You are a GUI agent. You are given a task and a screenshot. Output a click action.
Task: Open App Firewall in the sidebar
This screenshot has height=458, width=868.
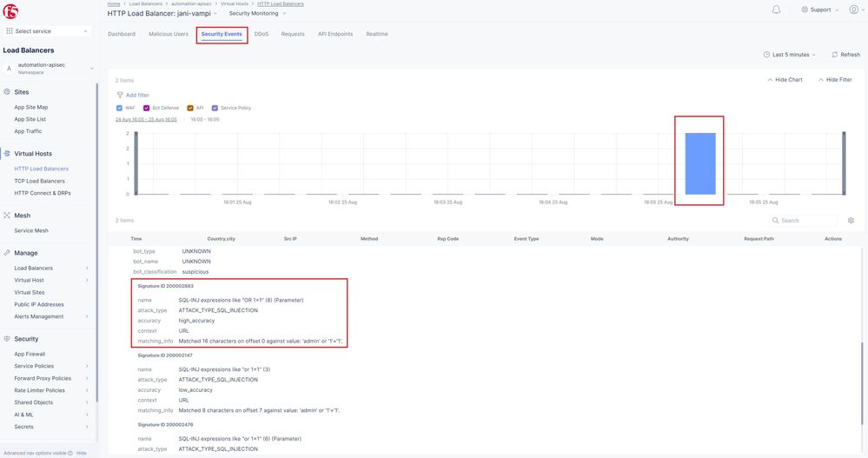(x=30, y=354)
